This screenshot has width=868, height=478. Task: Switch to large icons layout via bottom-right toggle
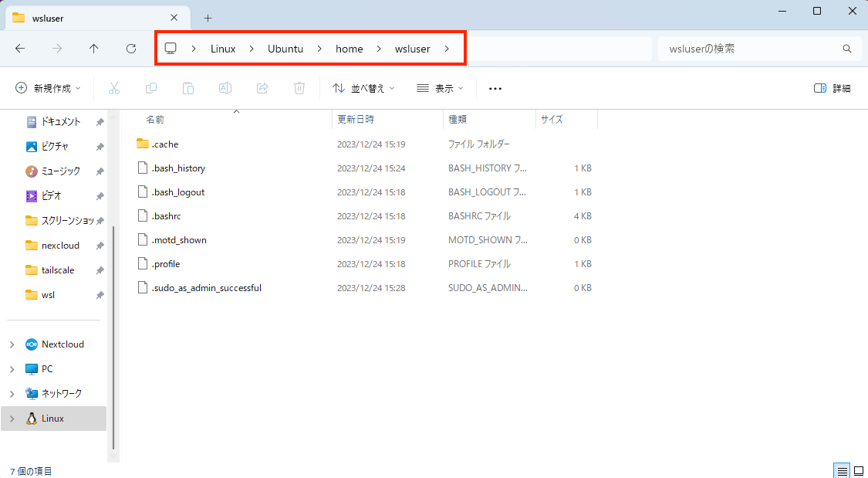(x=857, y=470)
